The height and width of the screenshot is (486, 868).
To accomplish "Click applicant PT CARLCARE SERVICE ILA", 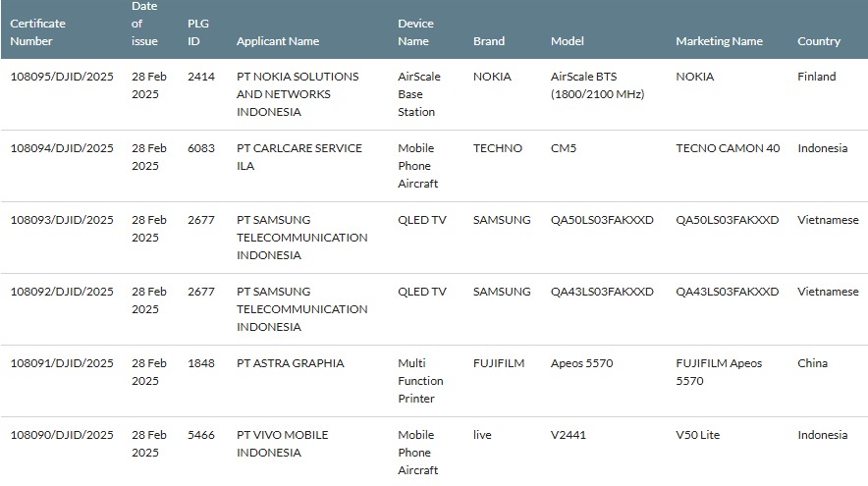I will tap(299, 157).
